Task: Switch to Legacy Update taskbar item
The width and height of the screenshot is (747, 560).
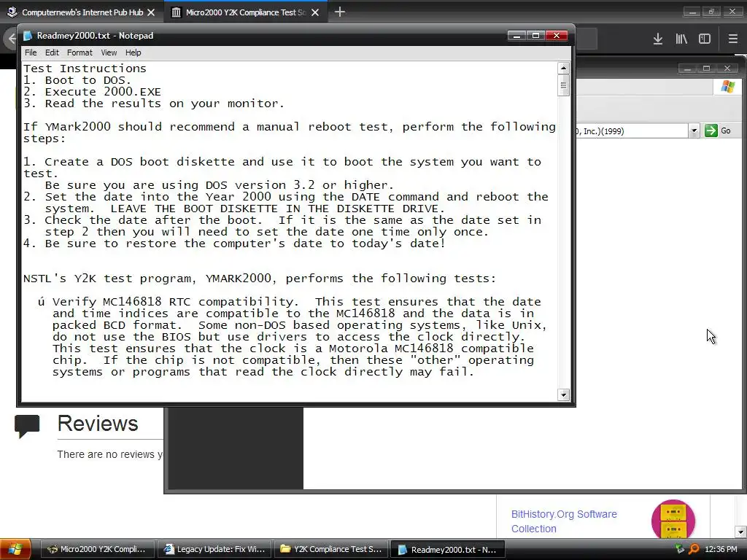Action: point(214,549)
